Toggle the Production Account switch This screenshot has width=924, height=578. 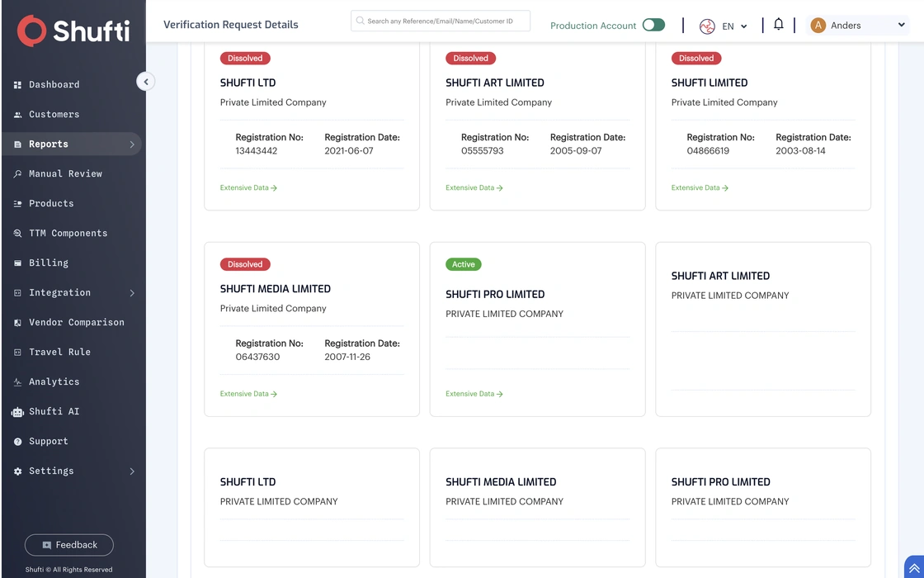[x=653, y=25]
